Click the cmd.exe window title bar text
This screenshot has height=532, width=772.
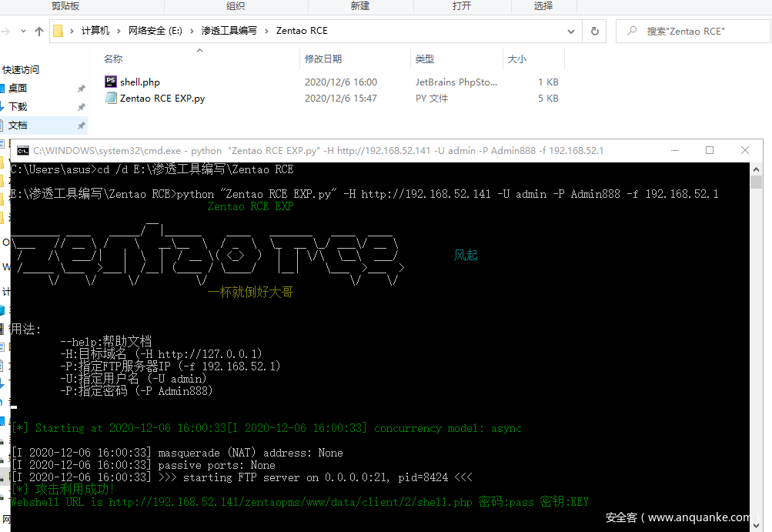click(319, 151)
